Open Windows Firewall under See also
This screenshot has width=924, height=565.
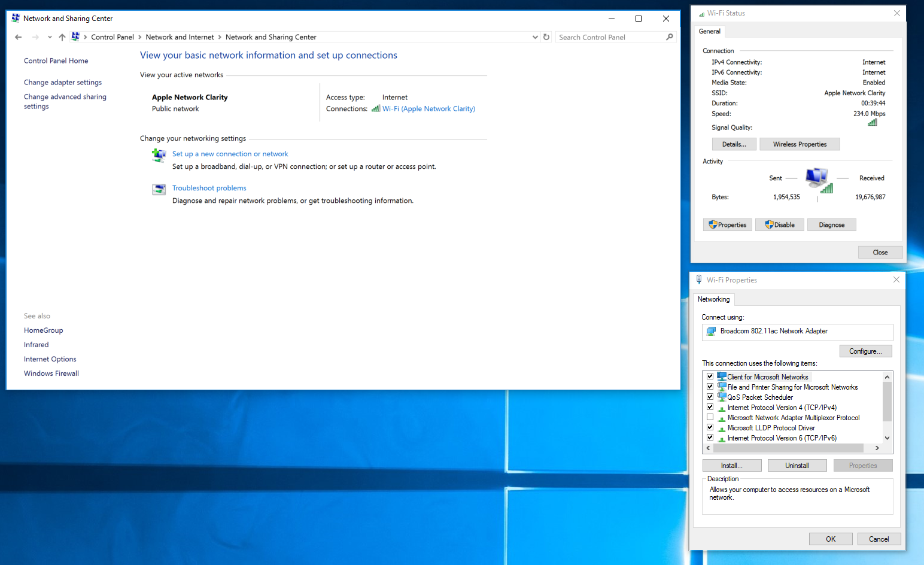pyautogui.click(x=51, y=373)
